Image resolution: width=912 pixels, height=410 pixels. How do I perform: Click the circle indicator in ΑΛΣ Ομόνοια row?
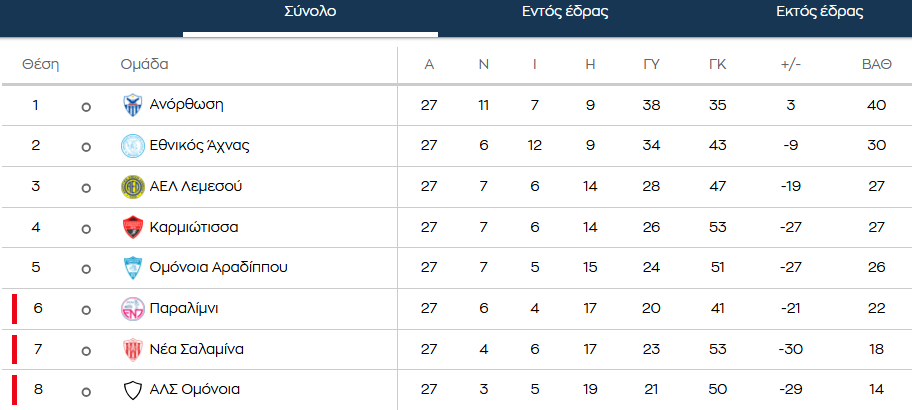(86, 392)
